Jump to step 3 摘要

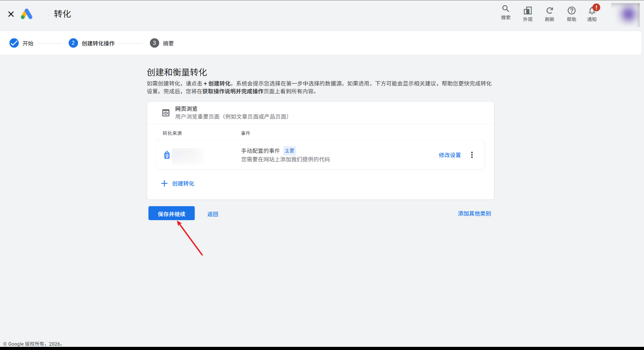pos(162,43)
